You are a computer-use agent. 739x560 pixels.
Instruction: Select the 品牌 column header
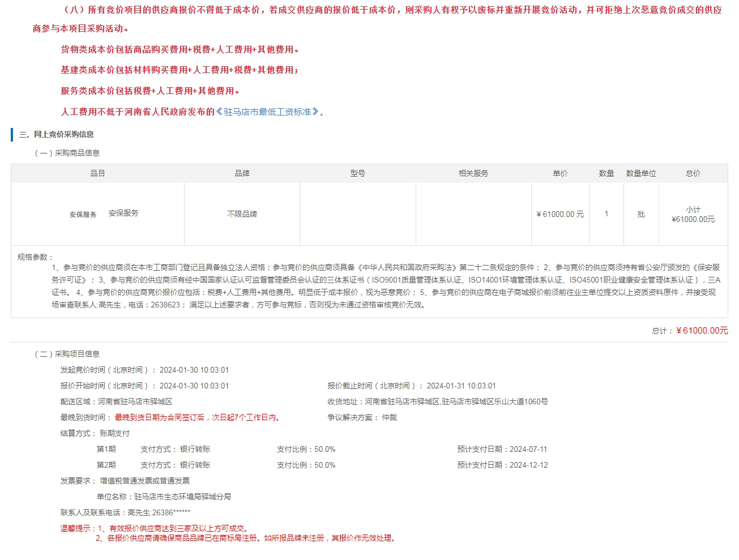(x=242, y=174)
